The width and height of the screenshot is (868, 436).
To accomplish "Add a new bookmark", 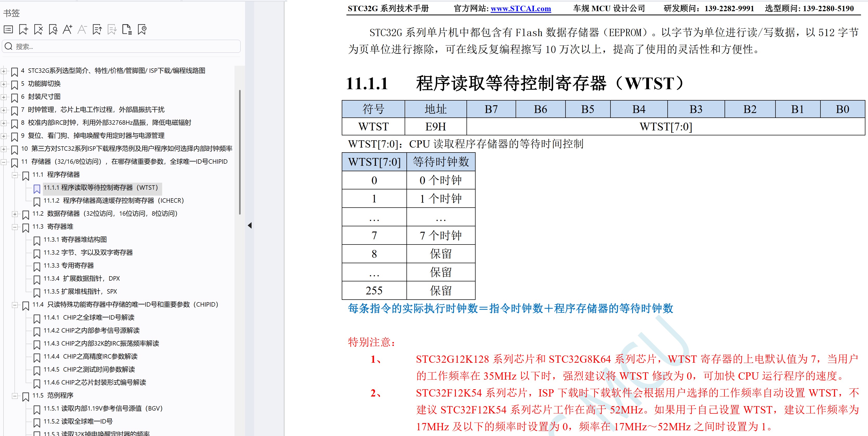I will click(23, 30).
